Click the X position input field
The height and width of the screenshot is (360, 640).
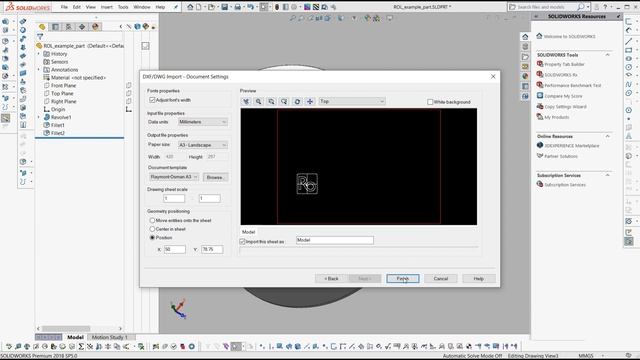point(175,249)
